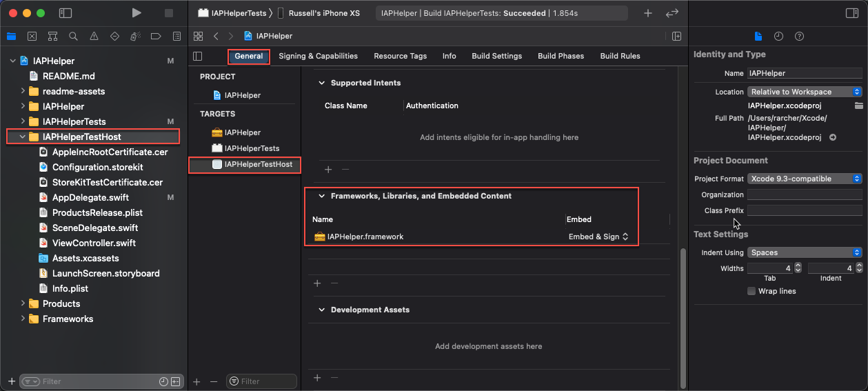Enable code review with the double-arrow icon

(x=672, y=13)
